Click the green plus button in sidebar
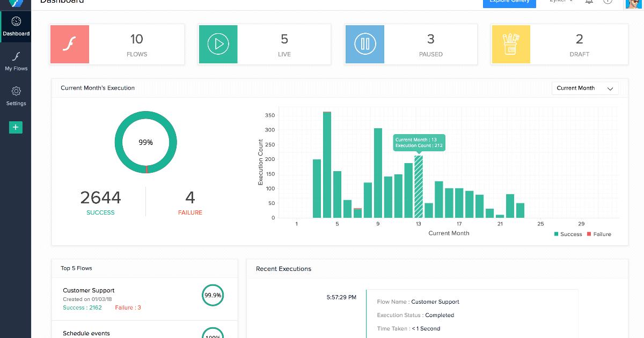 [16, 127]
